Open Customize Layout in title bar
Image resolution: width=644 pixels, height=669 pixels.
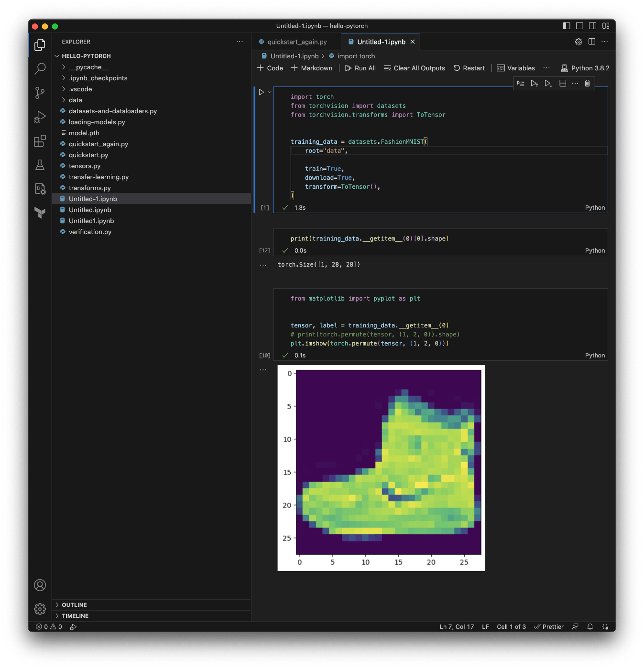tap(606, 26)
